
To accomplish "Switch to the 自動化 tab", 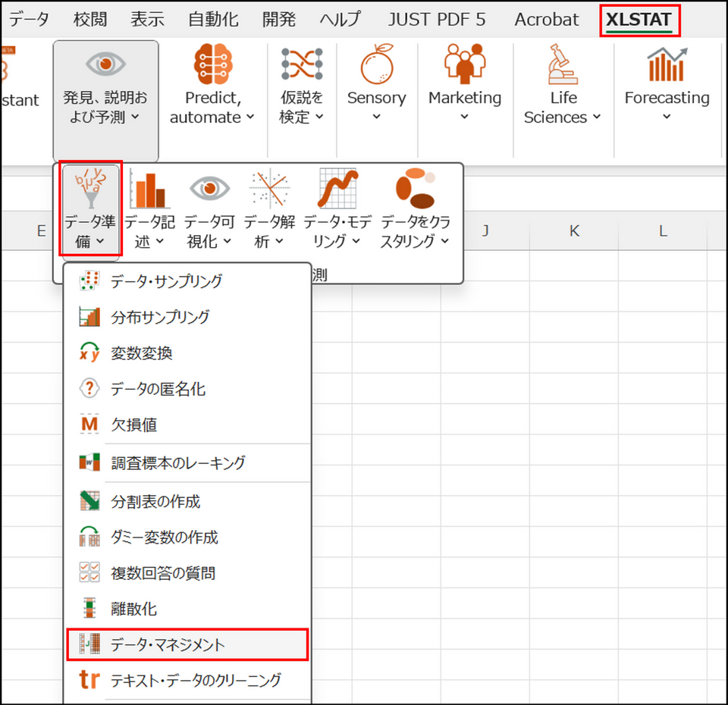I will [213, 20].
